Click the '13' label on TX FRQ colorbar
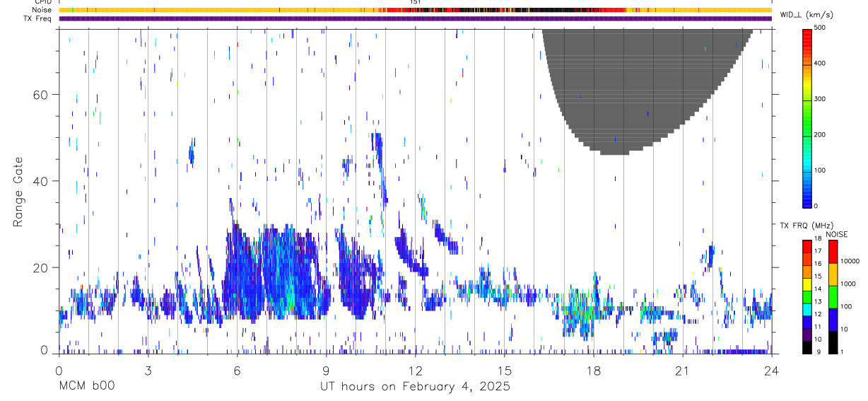The image size is (868, 401). tap(818, 302)
